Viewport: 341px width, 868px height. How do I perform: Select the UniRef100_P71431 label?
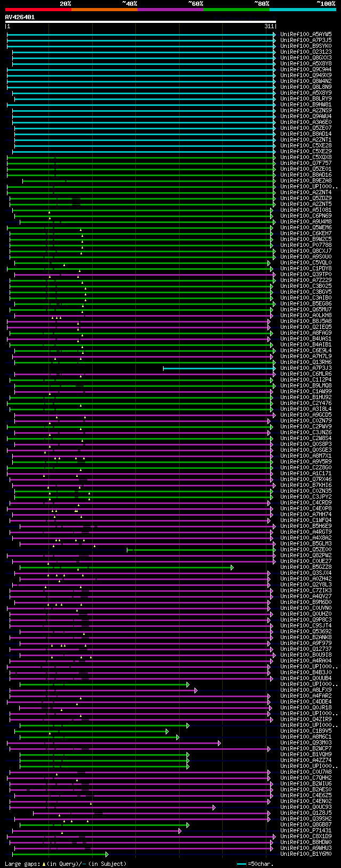pos(306,830)
